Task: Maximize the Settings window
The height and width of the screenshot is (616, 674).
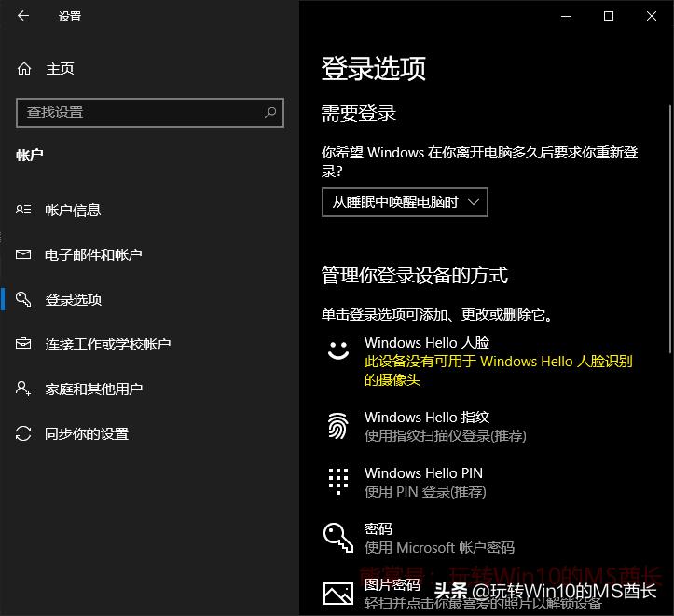Action: [x=609, y=16]
